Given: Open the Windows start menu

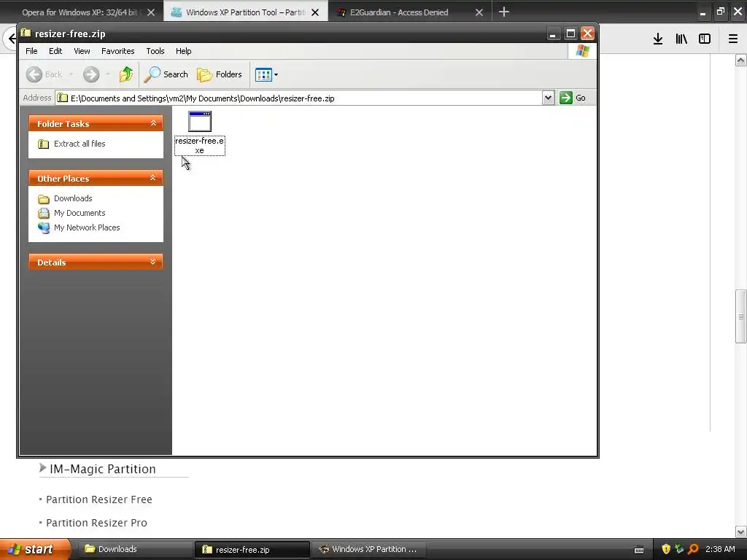Looking at the screenshot, I should pyautogui.click(x=34, y=549).
